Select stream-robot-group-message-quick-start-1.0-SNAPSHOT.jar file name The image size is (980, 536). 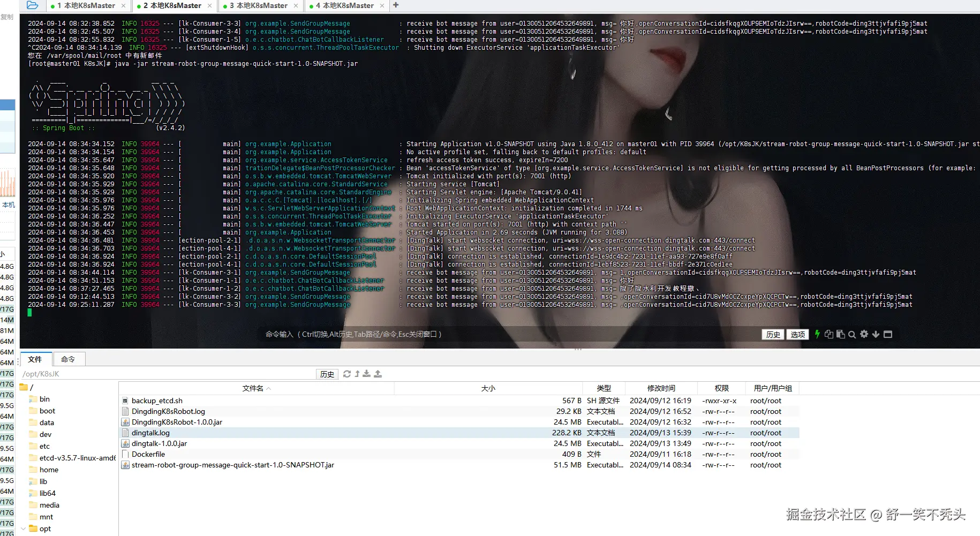(233, 465)
